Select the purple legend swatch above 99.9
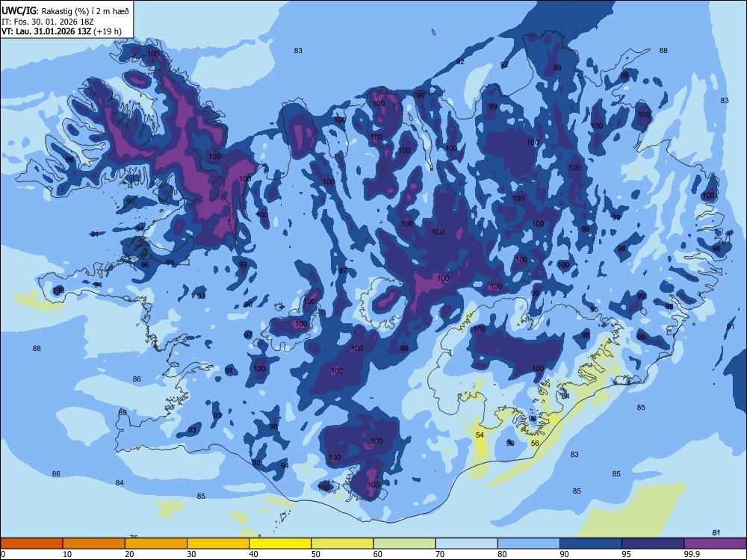This screenshot has height=560, width=747. tap(715, 544)
